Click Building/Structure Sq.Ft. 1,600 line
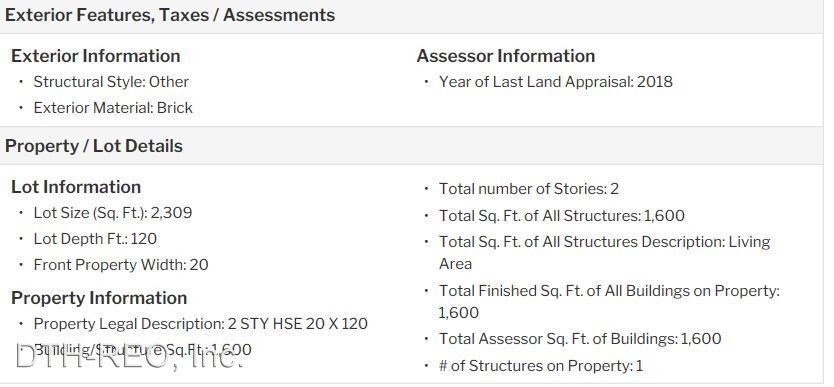 click(x=143, y=350)
